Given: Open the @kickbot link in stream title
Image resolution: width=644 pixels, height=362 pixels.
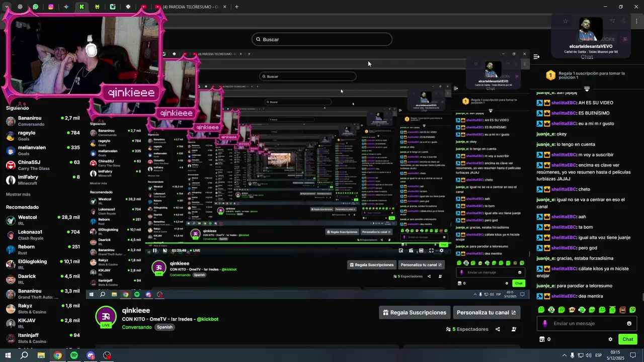Looking at the screenshot, I should click(x=207, y=319).
